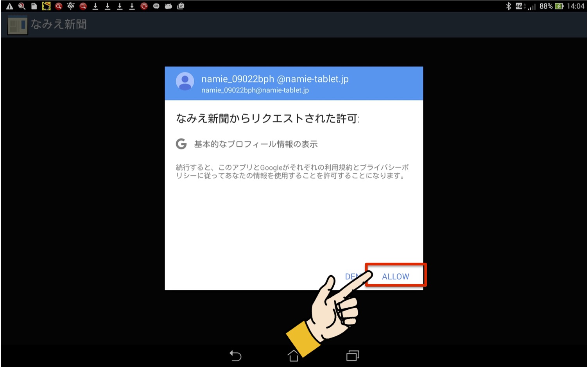Tap the DENY button in the dialog

(352, 276)
